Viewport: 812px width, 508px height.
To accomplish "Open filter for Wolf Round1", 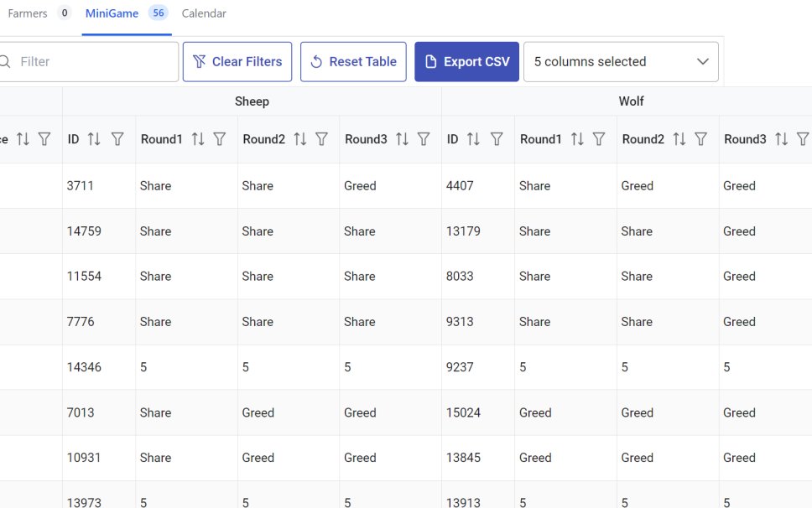I will point(599,139).
